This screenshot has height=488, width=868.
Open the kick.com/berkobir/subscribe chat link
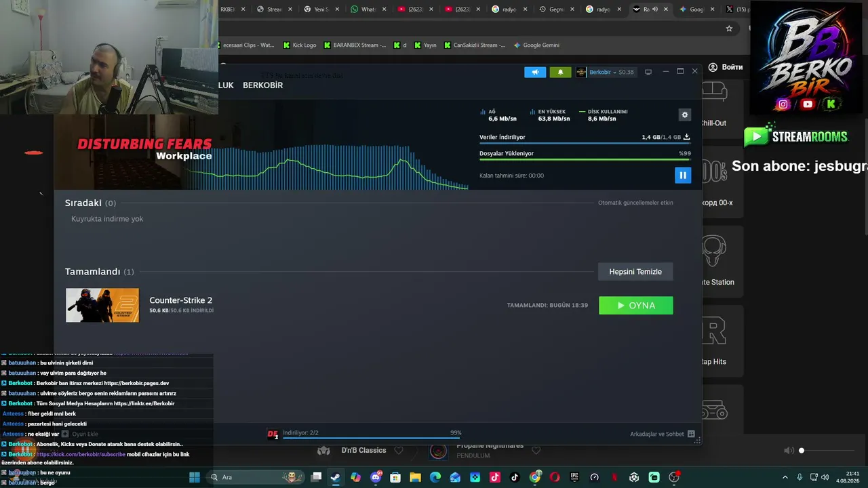tap(81, 454)
